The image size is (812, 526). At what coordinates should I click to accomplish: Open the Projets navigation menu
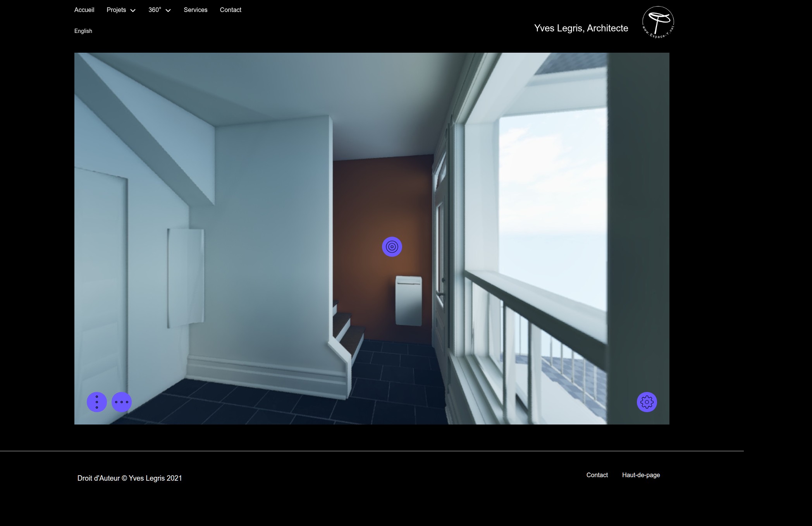[116, 10]
